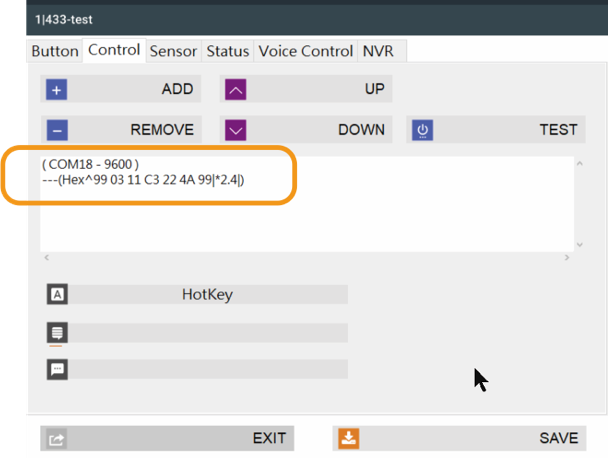Viewport: 608px width, 458px height.
Task: Click the gray EXIT share icon
Action: tap(57, 439)
